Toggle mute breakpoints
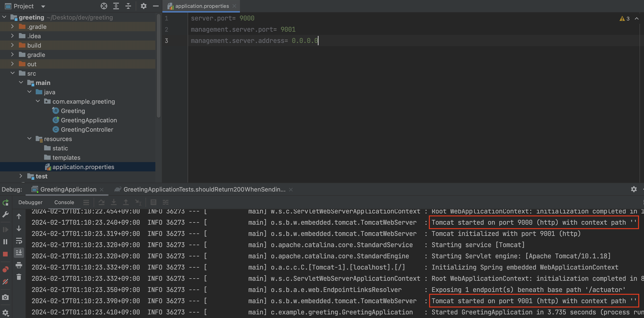This screenshot has width=644, height=318. 5,282
